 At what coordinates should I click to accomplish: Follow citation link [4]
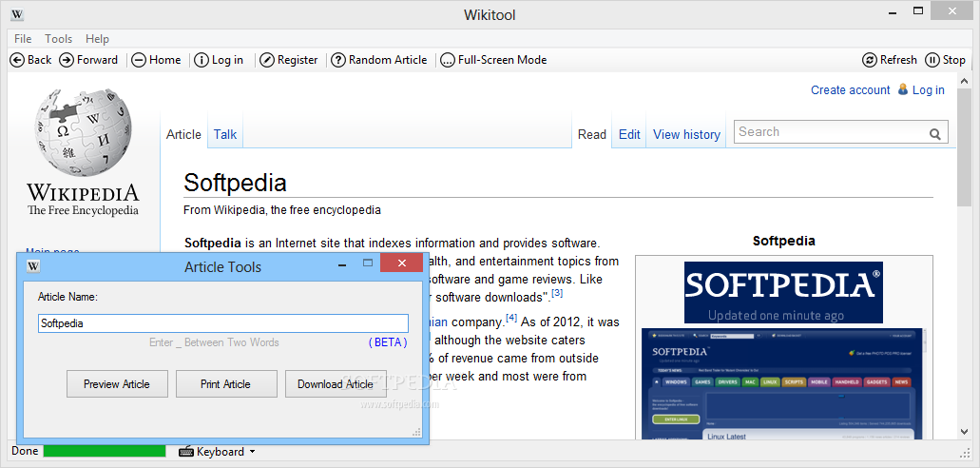click(511, 318)
